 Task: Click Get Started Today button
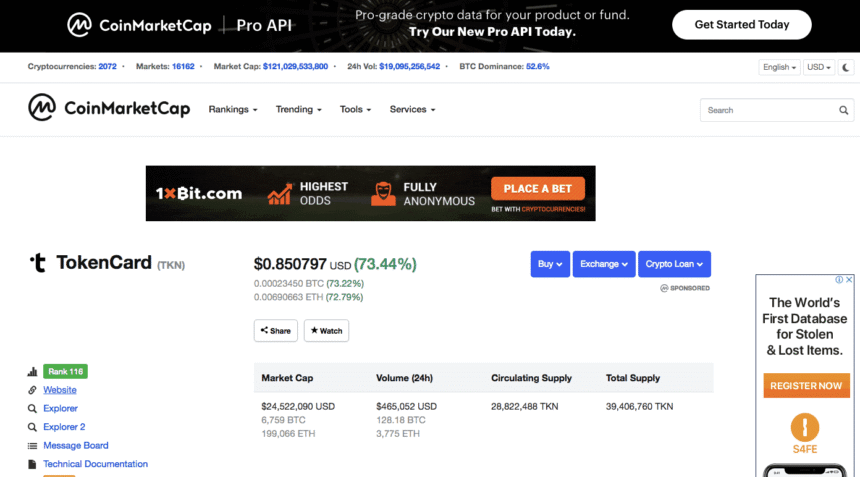tap(742, 25)
